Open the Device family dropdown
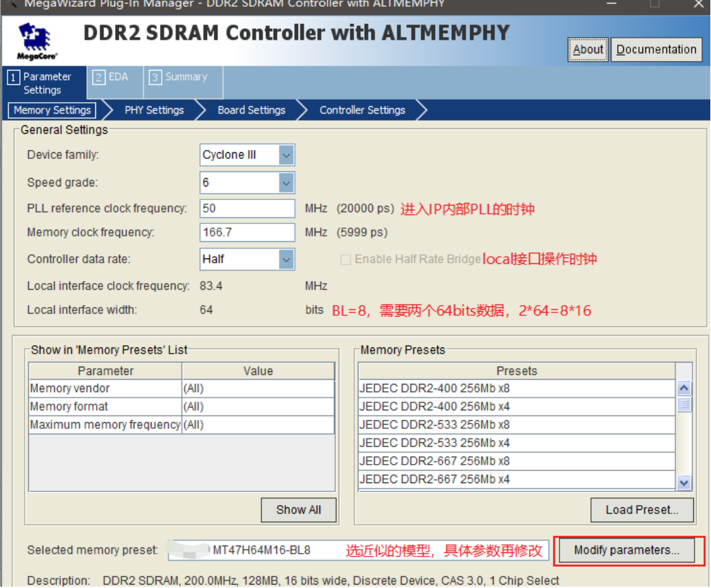 (x=287, y=155)
